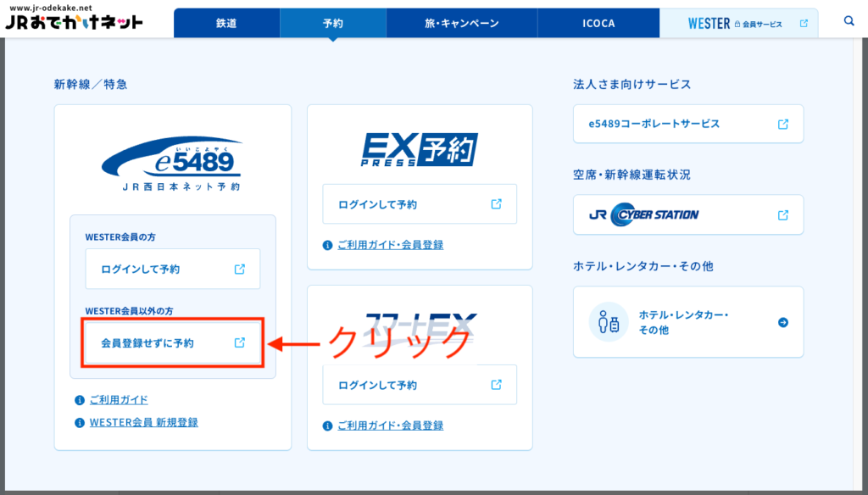Click external link icon beside WESTER 会員サービス
Image resolution: width=868 pixels, height=495 pixels.
tap(804, 23)
